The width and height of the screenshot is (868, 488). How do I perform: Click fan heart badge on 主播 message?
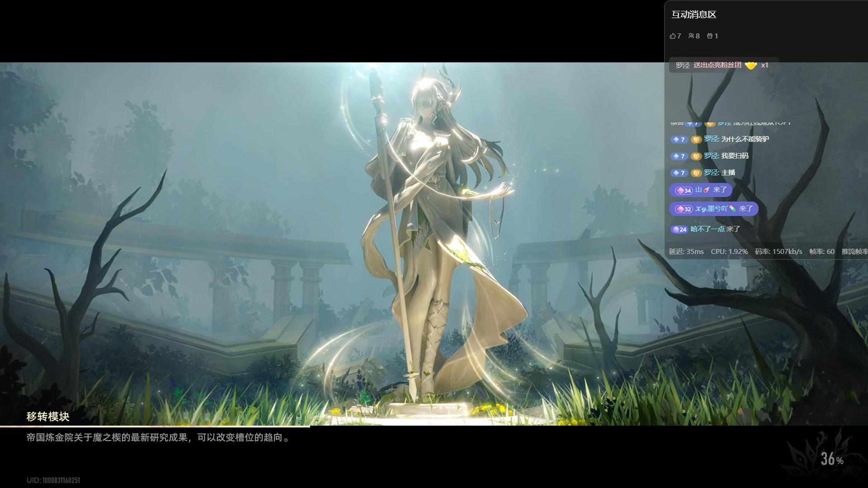696,173
